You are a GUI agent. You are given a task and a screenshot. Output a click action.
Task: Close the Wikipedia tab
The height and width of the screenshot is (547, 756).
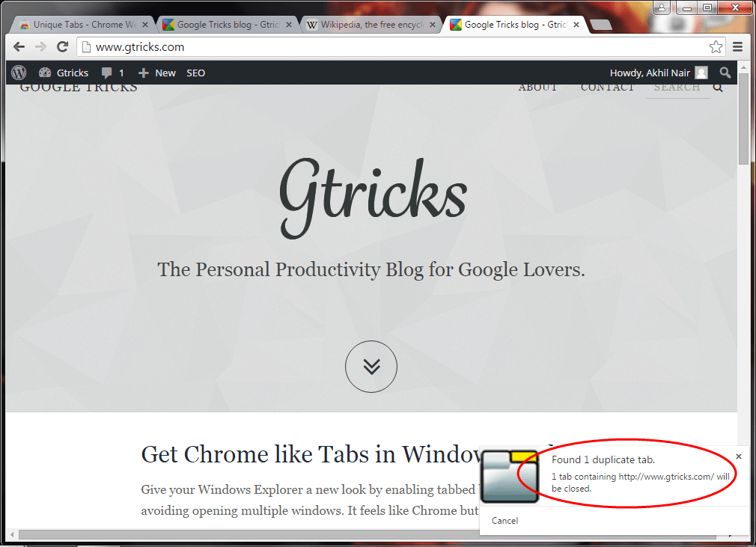pyautogui.click(x=433, y=25)
